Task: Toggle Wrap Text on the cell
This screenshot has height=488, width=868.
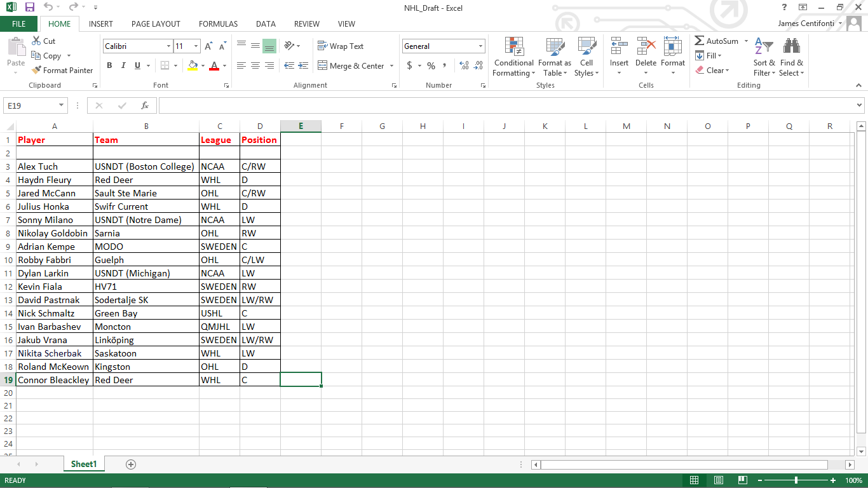Action: [x=341, y=46]
